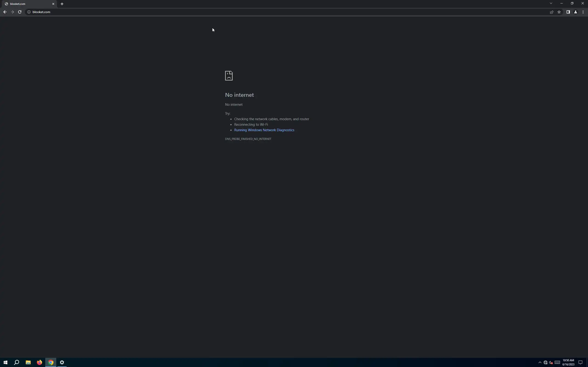This screenshot has width=588, height=367.
Task: Toggle the Chrome side panel
Action: tap(568, 12)
